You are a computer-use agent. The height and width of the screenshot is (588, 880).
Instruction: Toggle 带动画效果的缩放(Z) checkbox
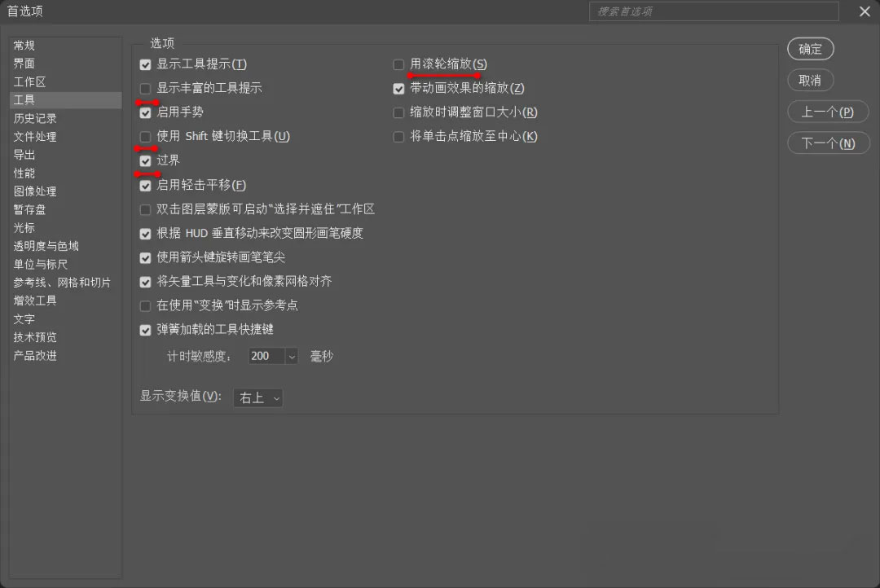coord(398,89)
